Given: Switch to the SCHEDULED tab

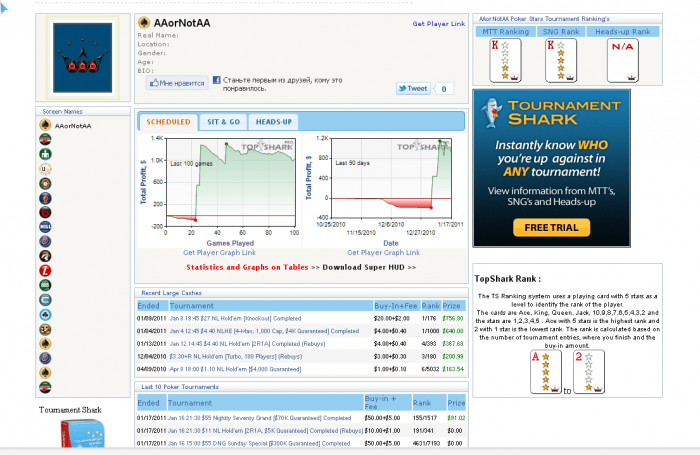Looking at the screenshot, I should (168, 122).
